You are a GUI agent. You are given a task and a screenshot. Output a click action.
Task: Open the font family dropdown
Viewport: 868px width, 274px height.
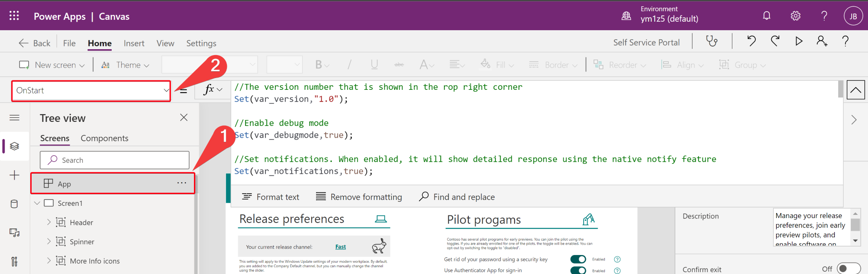pyautogui.click(x=209, y=65)
